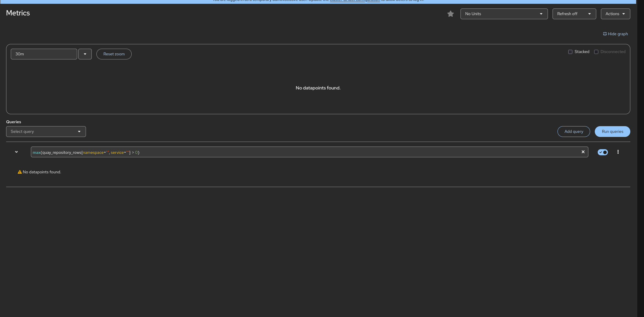Check the Disconnected checkbox
The image size is (644, 317).
(596, 52)
